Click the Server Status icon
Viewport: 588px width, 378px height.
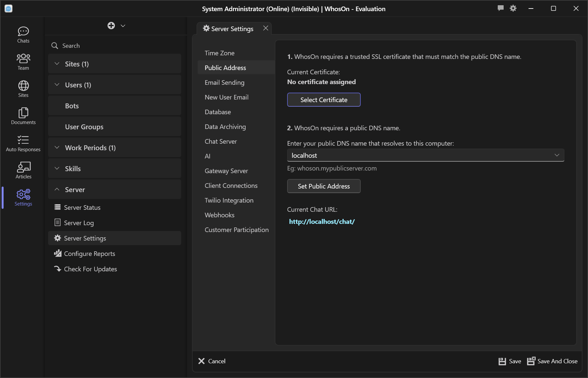(58, 207)
